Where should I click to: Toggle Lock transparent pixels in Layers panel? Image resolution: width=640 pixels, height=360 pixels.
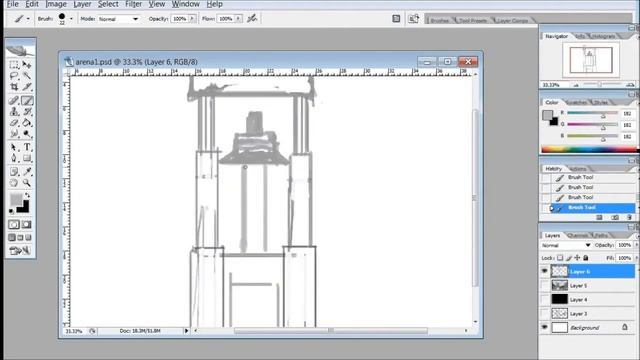coord(560,258)
